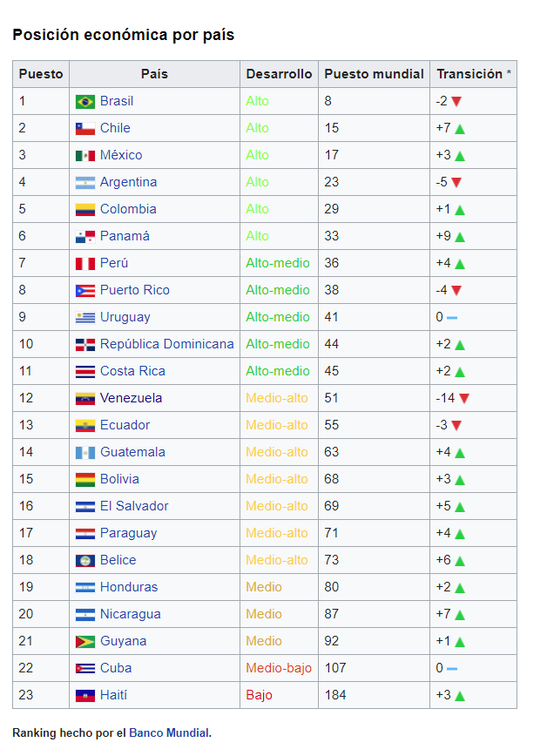Click the Chile flag icon

tap(84, 129)
